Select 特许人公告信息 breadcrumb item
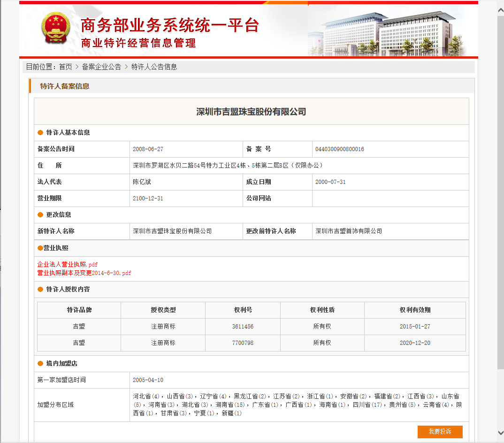504x443 pixels. pos(154,67)
